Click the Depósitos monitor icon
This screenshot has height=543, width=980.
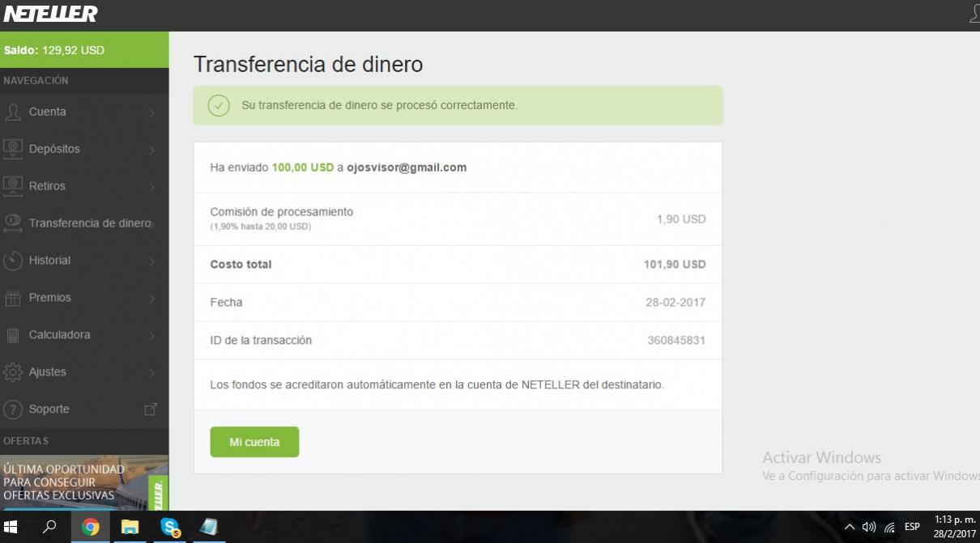pyautogui.click(x=13, y=149)
